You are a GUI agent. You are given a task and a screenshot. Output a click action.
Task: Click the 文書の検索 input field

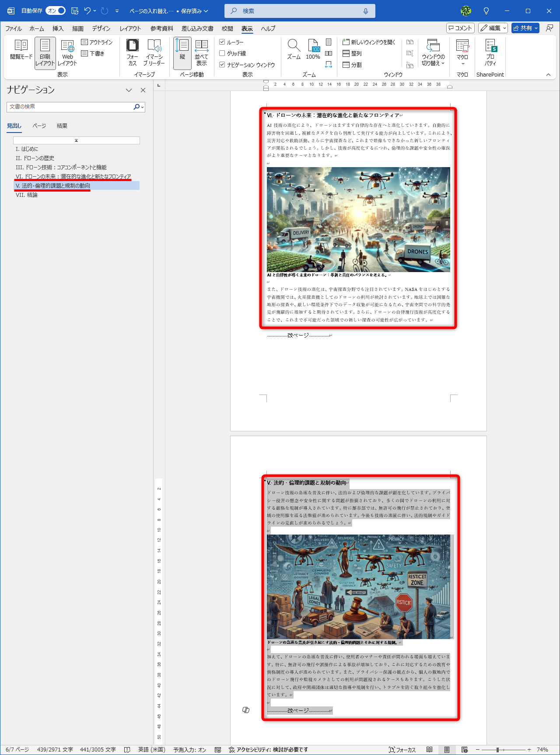(70, 107)
